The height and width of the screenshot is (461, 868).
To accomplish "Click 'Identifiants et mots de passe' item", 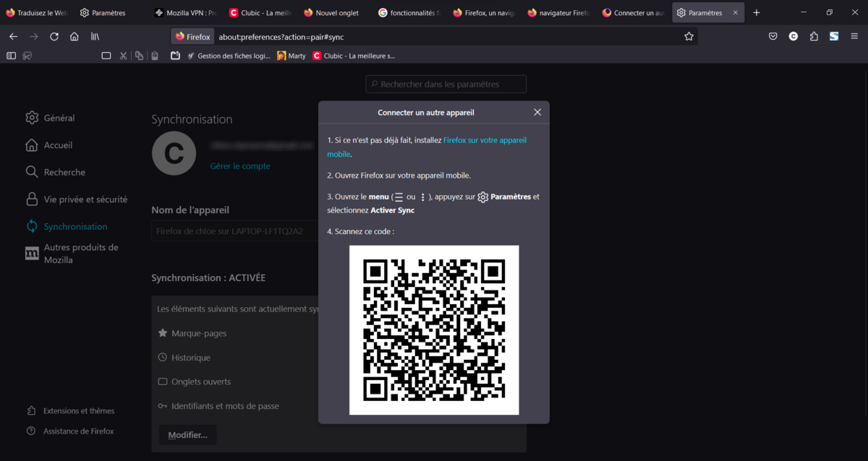I will click(218, 406).
